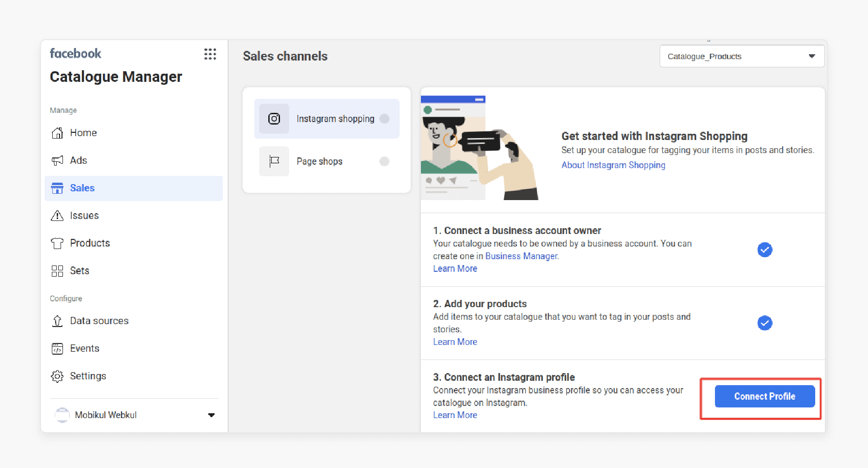The width and height of the screenshot is (868, 468).
Task: Click the Catalogue Manager title
Action: click(x=116, y=77)
